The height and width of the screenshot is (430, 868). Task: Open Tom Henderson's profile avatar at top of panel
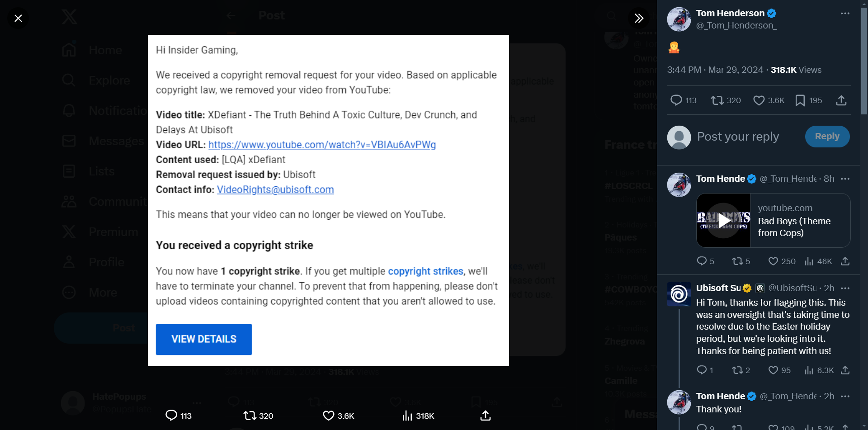pos(679,19)
